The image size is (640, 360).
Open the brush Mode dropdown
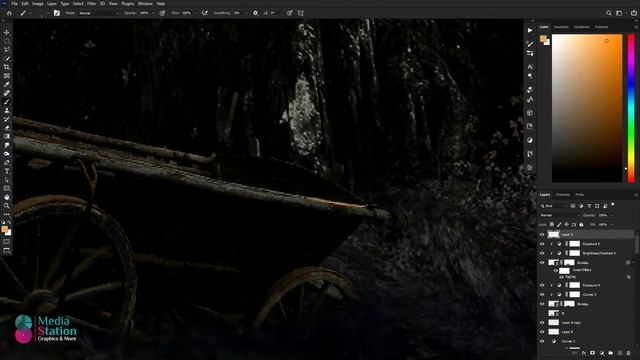coord(98,13)
